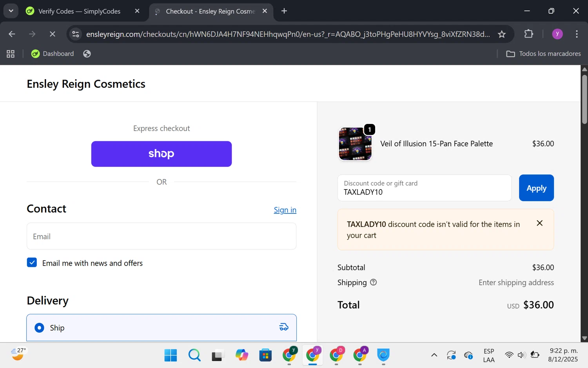The width and height of the screenshot is (588, 368).
Task: Open Windows Search from taskbar
Action: (194, 355)
